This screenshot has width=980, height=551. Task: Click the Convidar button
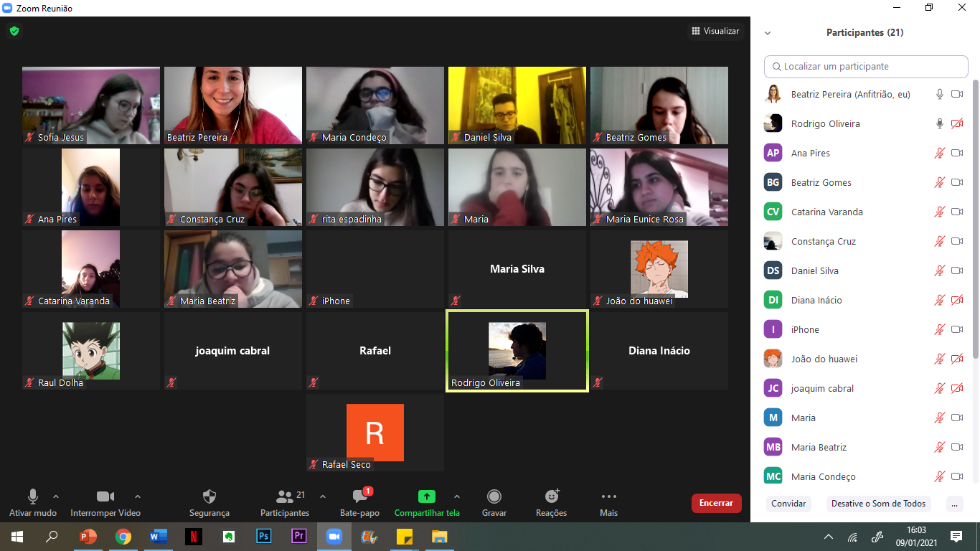[x=788, y=504]
